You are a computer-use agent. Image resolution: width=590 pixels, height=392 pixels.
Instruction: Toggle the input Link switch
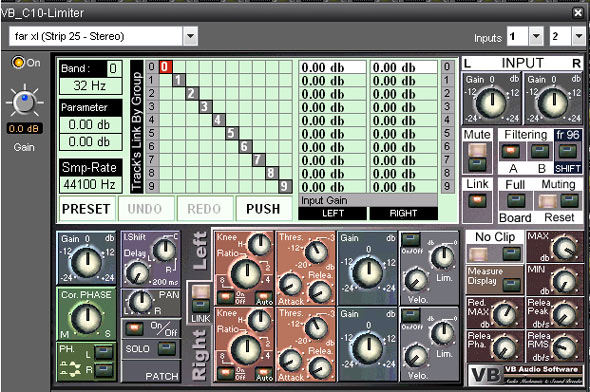477,200
